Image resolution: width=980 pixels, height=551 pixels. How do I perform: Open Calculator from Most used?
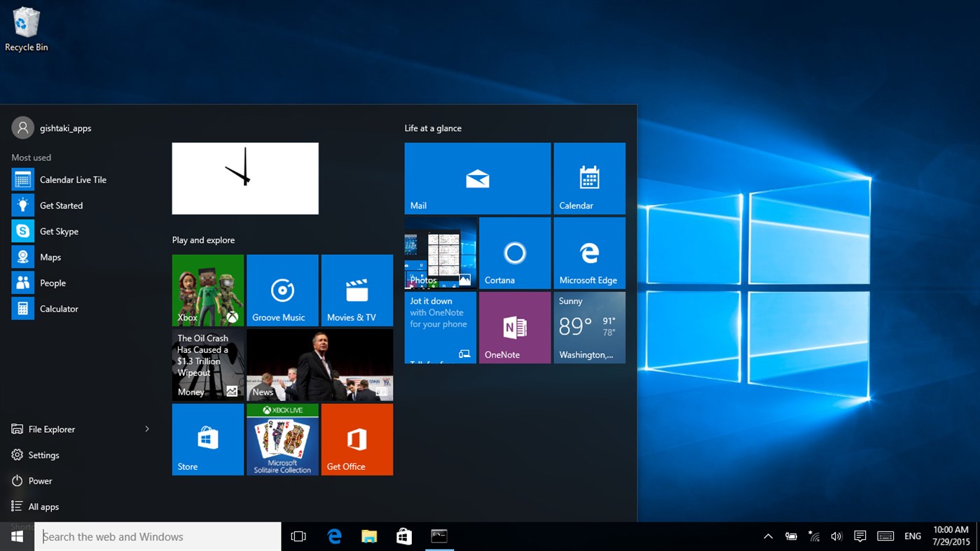59,308
